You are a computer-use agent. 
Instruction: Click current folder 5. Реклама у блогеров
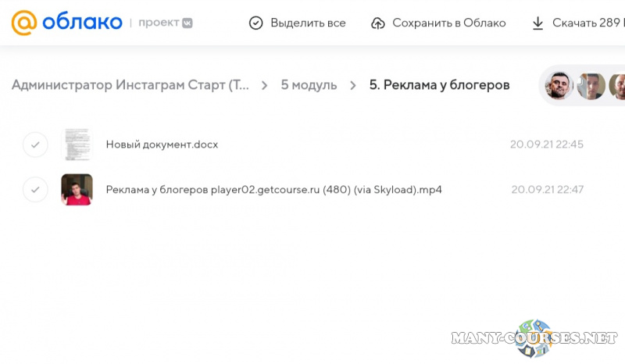[x=439, y=85]
